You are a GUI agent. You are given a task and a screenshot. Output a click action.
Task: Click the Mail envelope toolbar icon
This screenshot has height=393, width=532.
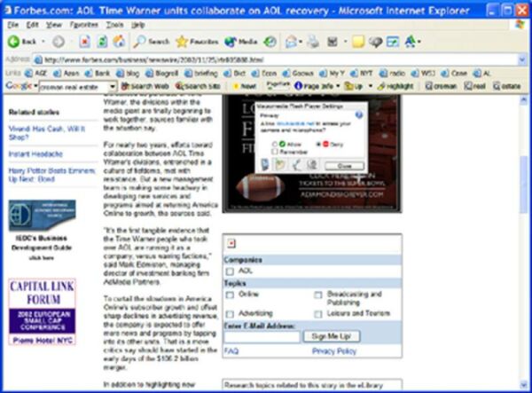[291, 42]
